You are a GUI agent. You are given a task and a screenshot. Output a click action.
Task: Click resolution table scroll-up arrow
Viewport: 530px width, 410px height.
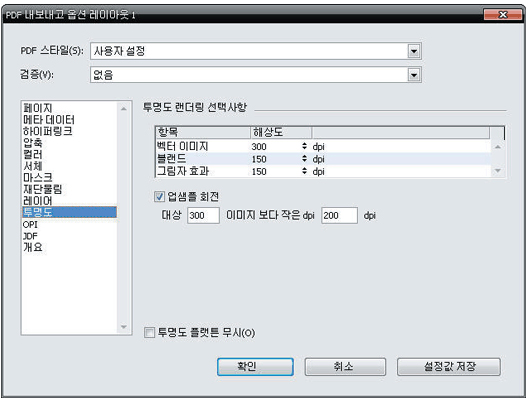(498, 147)
